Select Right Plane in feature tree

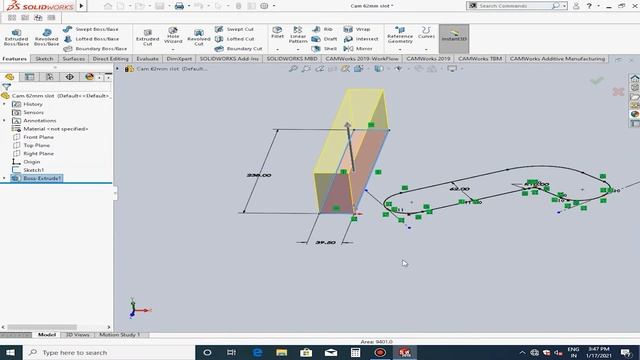[x=38, y=153]
